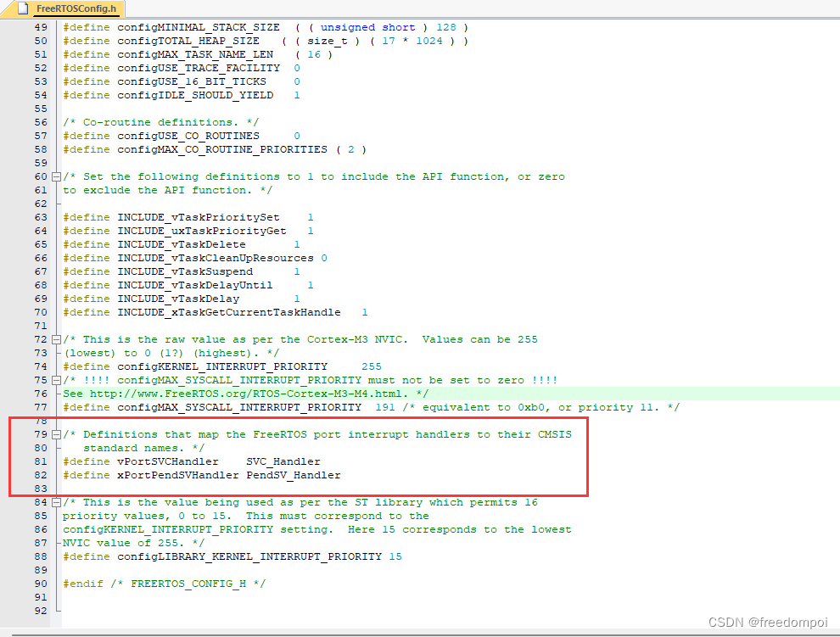Click the value 128 on line 49

pyautogui.click(x=445, y=27)
